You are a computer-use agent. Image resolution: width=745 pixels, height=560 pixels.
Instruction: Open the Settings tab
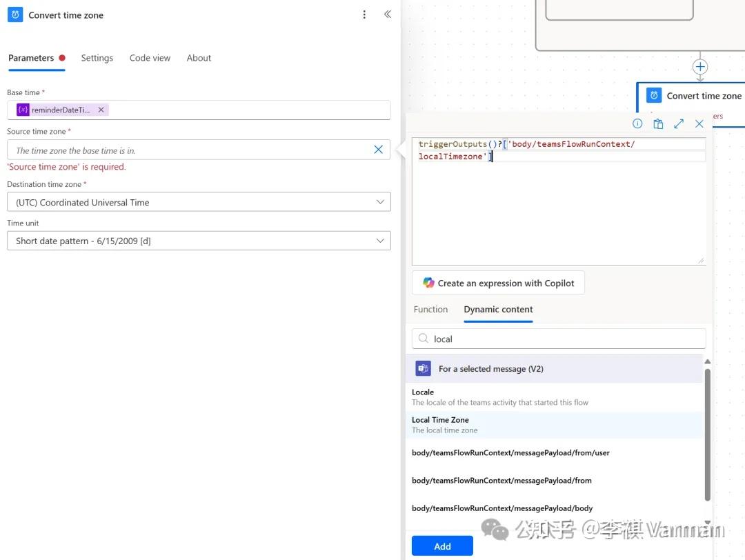pyautogui.click(x=97, y=58)
